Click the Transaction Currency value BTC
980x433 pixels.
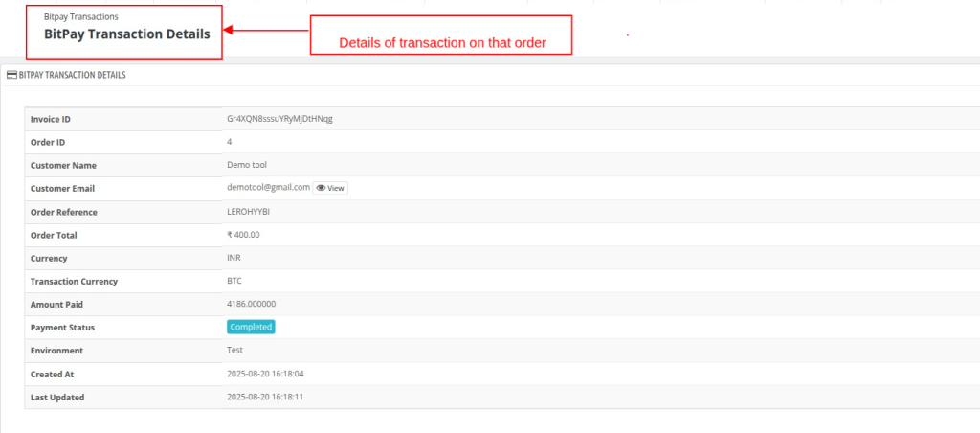(x=234, y=281)
